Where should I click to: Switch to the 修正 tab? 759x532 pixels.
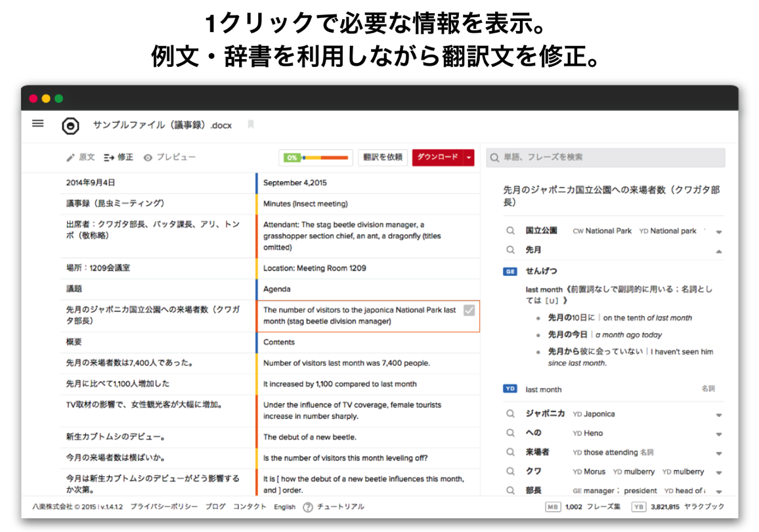(x=119, y=158)
